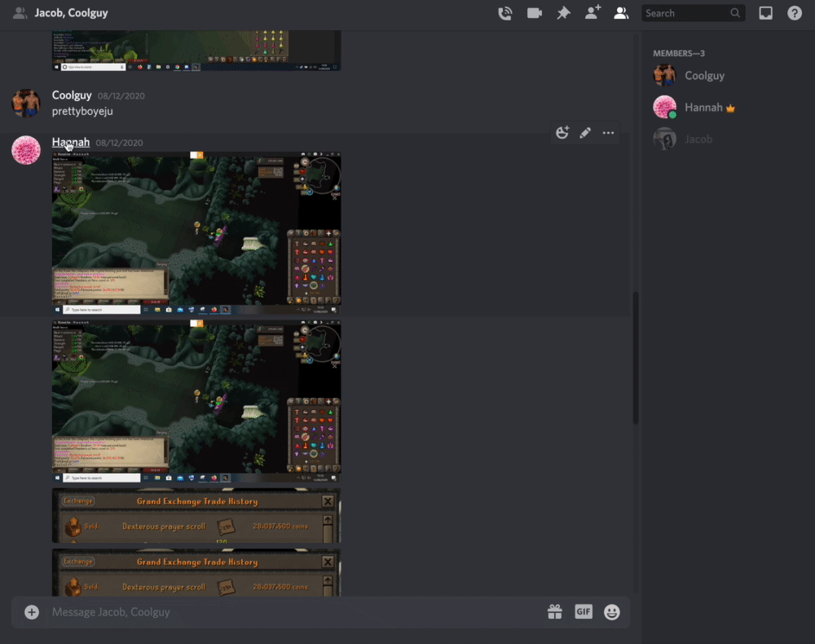Open the emoji picker

click(x=612, y=612)
